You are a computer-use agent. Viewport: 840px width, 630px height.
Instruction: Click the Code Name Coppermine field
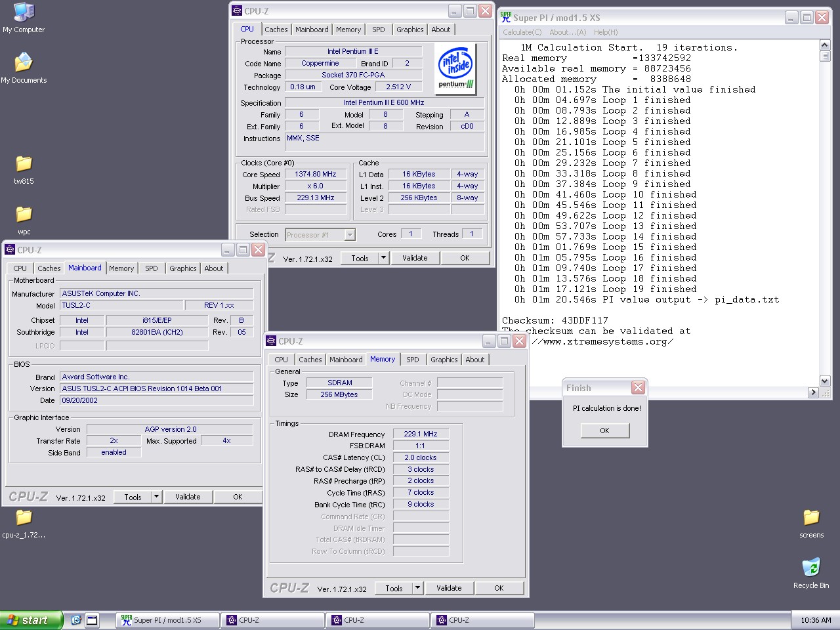pos(320,64)
